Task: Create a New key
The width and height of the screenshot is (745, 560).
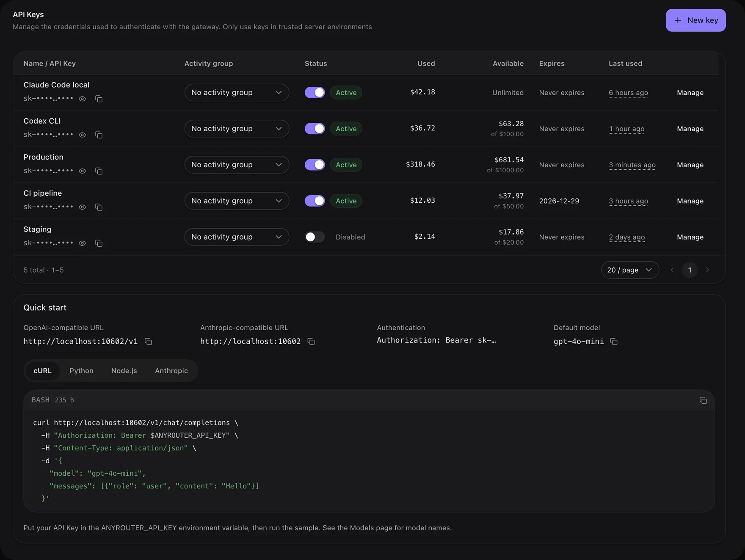Action: tap(695, 20)
